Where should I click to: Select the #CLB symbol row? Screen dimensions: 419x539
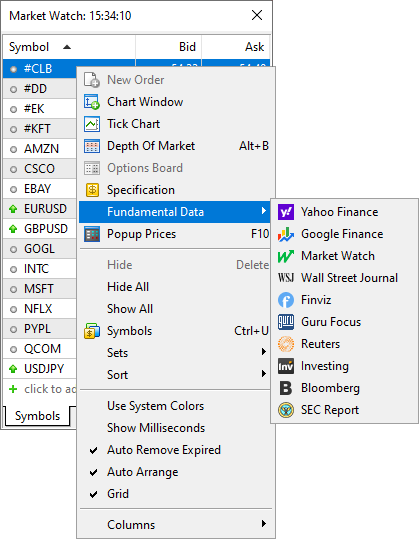coord(40,69)
